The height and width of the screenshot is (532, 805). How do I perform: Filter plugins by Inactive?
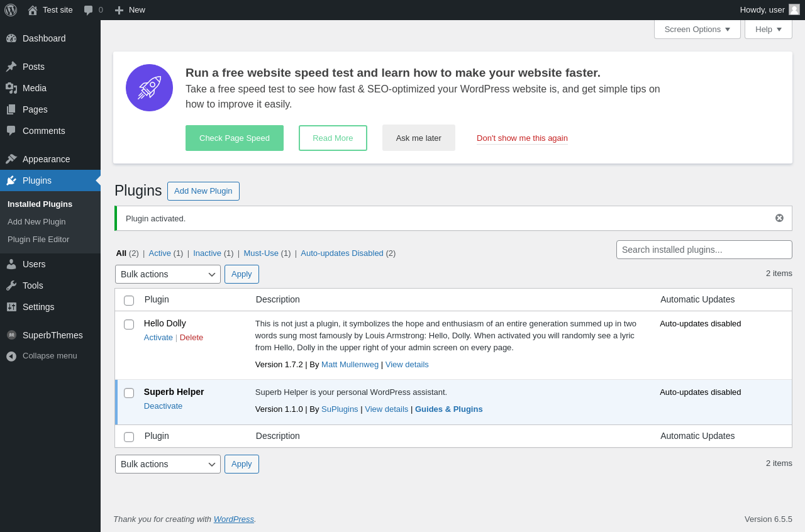coord(207,253)
